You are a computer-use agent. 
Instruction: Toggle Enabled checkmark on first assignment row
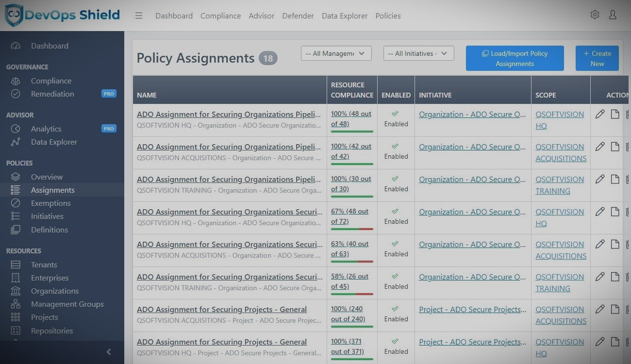click(x=395, y=114)
